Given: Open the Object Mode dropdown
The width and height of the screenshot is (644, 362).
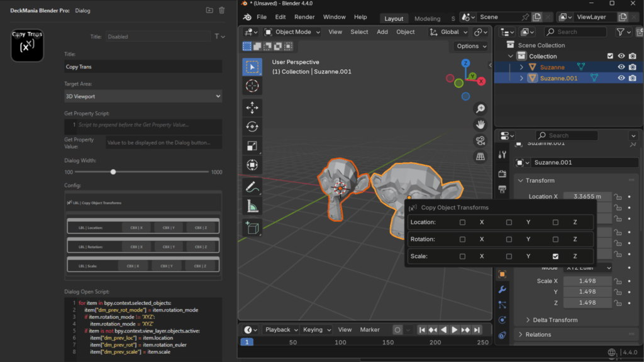Looking at the screenshot, I should [294, 32].
